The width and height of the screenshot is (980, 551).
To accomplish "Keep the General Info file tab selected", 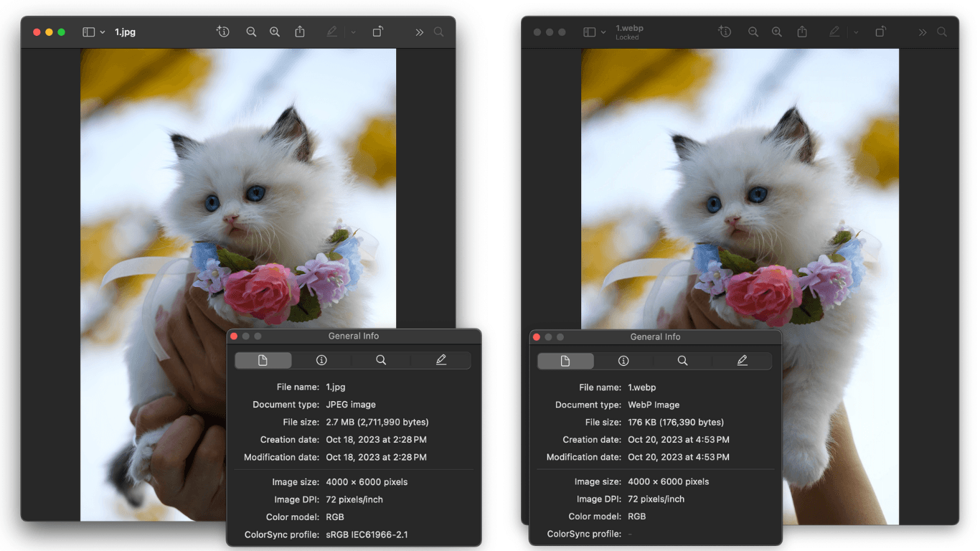I will 263,359.
